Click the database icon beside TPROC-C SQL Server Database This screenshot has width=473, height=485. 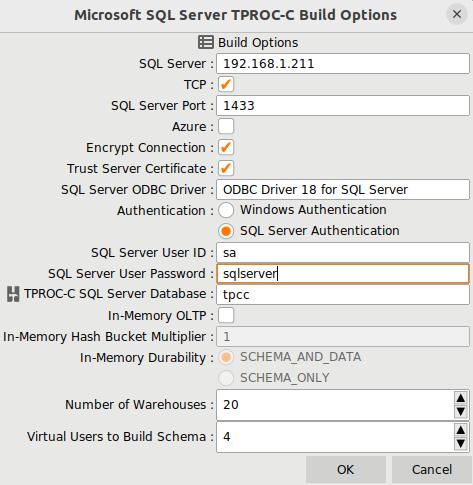tap(13, 294)
